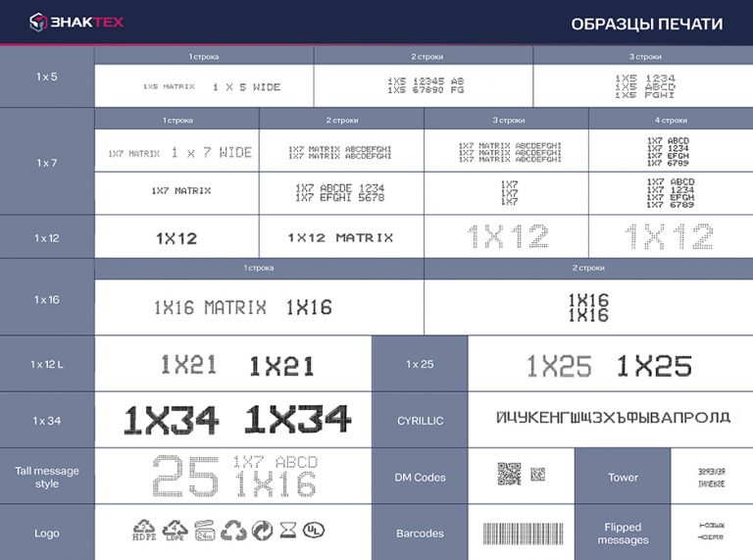Select the DM Codes label cell
The width and height of the screenshot is (753, 560).
point(420,478)
